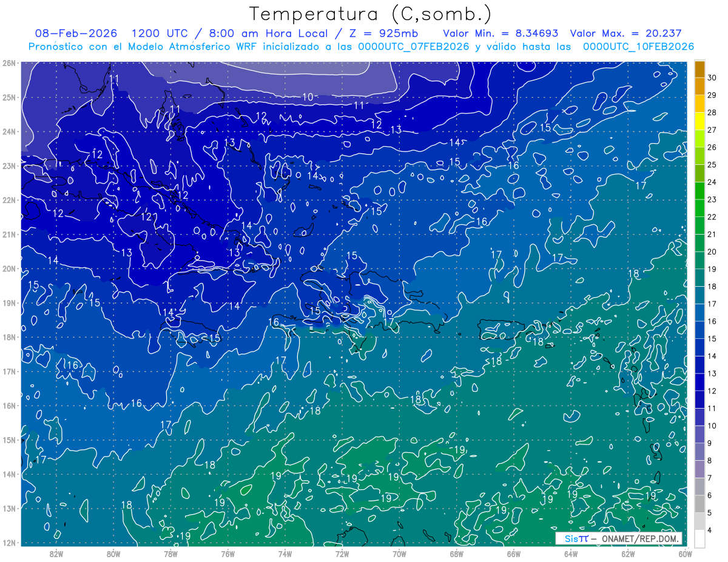Screen dimensions: 728x562
Task: Click the 25N latitude axis label
Action: [9, 98]
